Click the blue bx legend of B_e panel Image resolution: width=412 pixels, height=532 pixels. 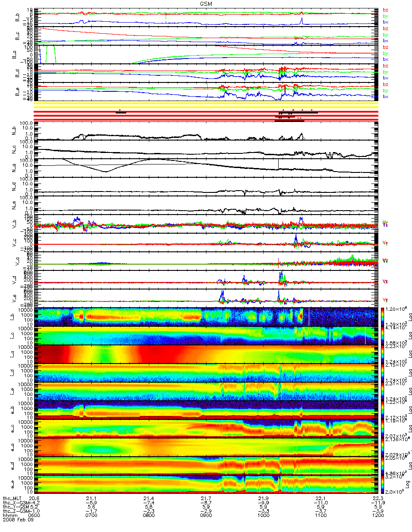[x=385, y=97]
